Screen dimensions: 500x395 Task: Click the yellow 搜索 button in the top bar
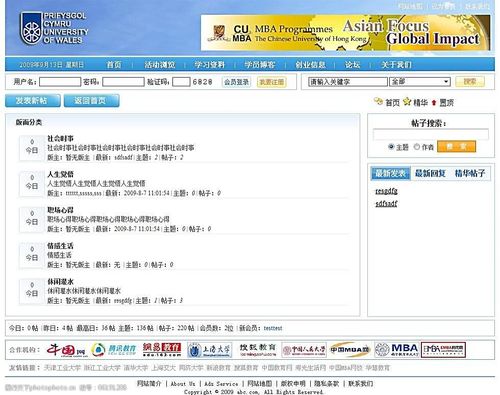tap(470, 82)
